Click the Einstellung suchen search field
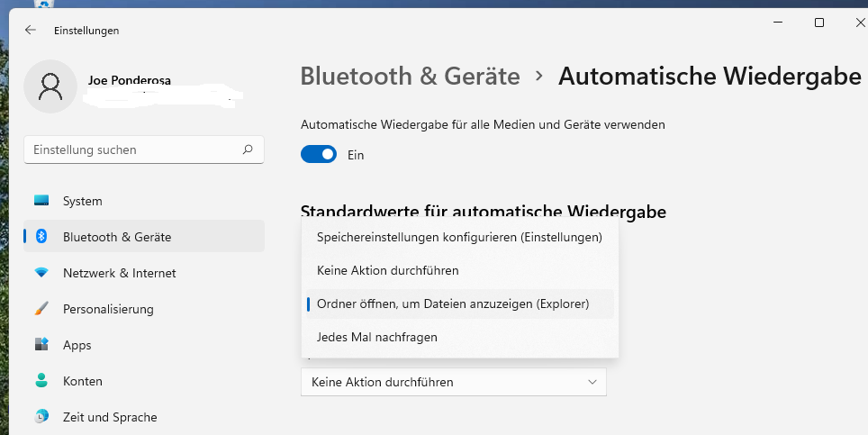Viewport: 868px width, 435px height. point(135,150)
